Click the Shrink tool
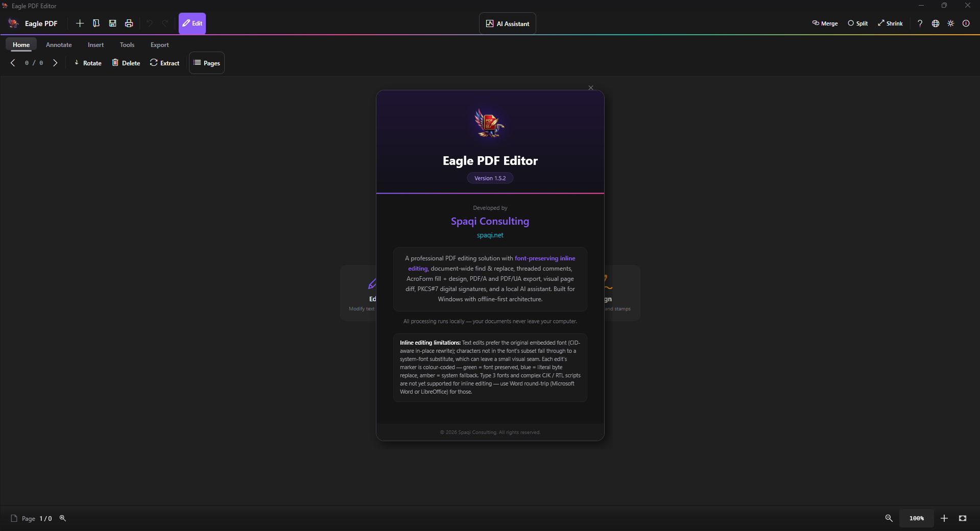The width and height of the screenshot is (980, 531). tap(890, 23)
